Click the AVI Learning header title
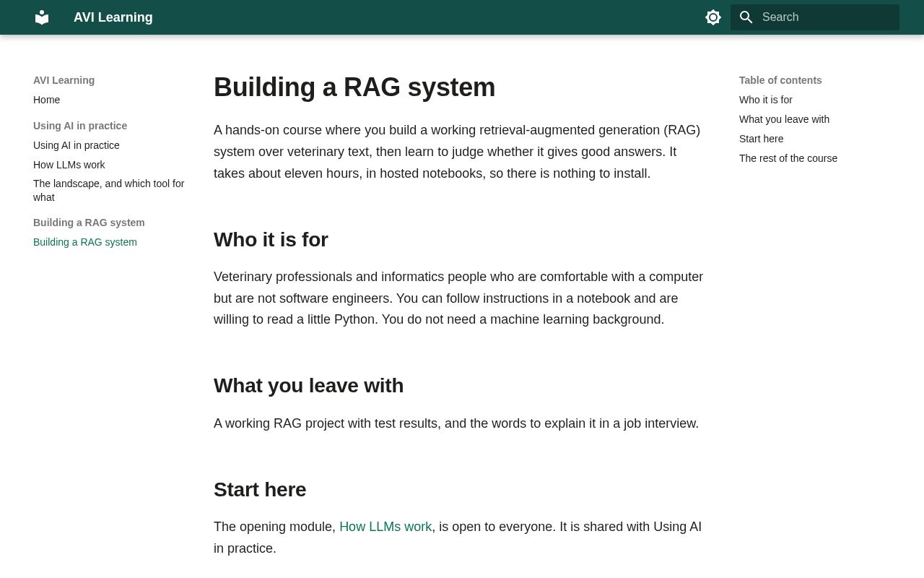The image size is (924, 578). 113,17
